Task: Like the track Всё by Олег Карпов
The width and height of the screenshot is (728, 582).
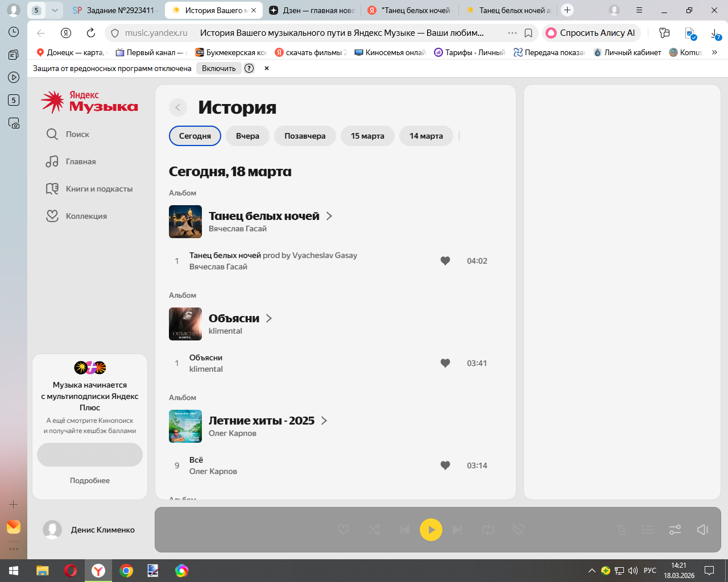Action: tap(445, 465)
